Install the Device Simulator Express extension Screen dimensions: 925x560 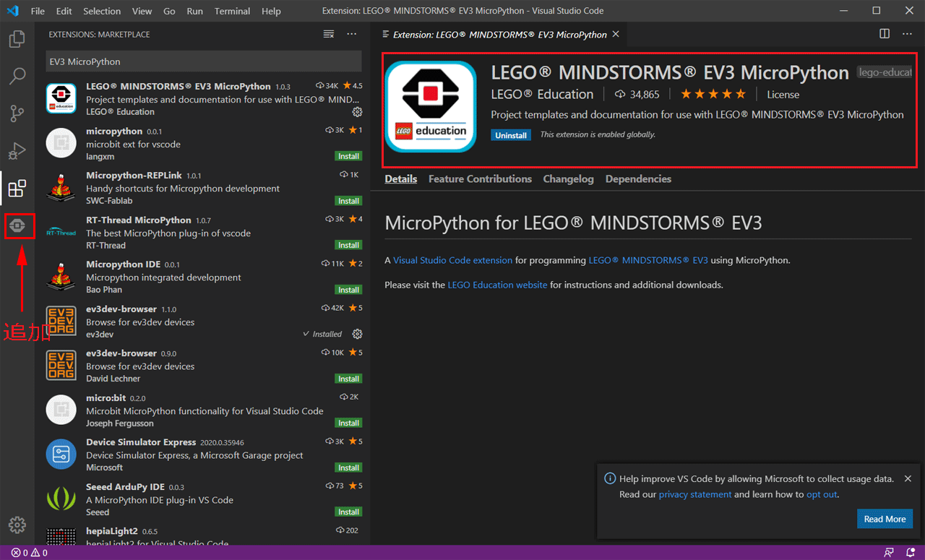click(349, 468)
